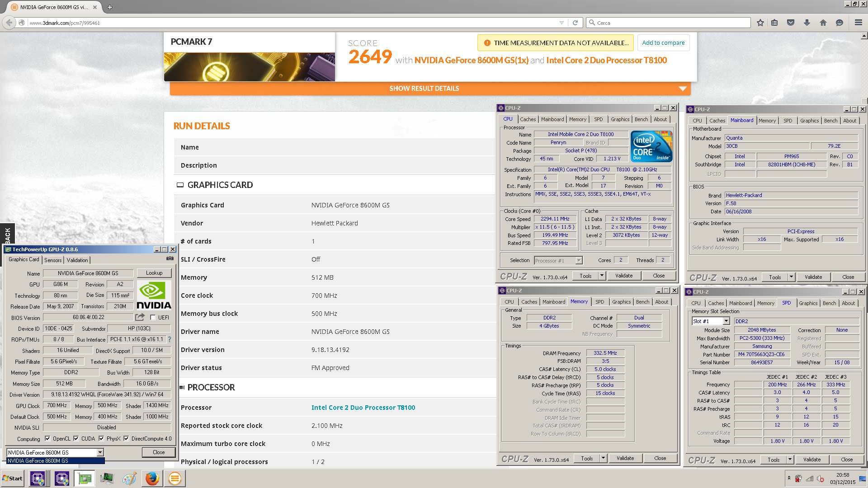Open the Start menu
The width and height of the screenshot is (868, 488).
(x=13, y=479)
